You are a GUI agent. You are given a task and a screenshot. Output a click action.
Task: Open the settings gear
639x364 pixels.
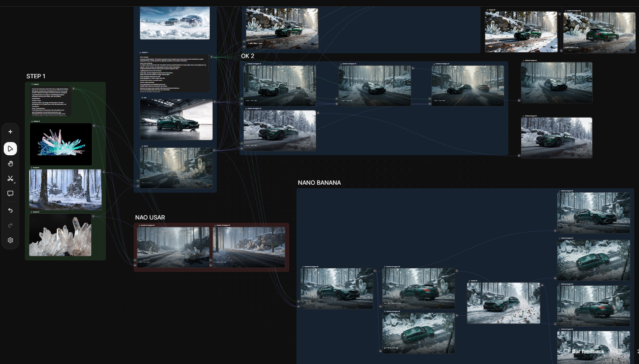(x=10, y=240)
